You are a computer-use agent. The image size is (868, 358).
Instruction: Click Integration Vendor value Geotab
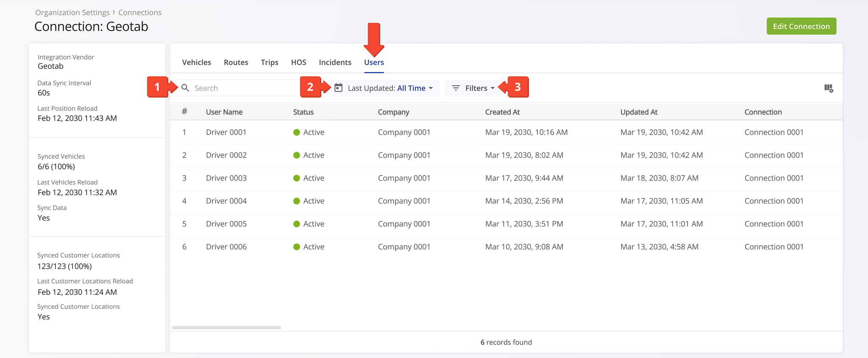[x=50, y=66]
